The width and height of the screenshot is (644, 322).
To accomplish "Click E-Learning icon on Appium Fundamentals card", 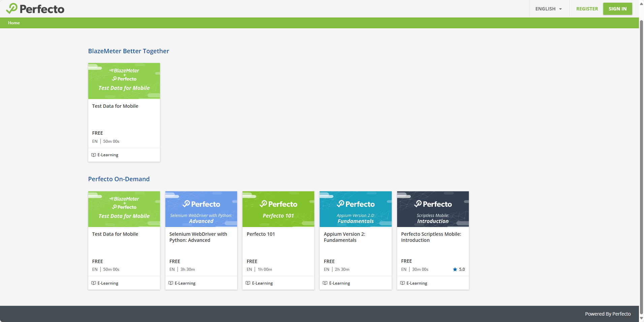I will pos(325,283).
